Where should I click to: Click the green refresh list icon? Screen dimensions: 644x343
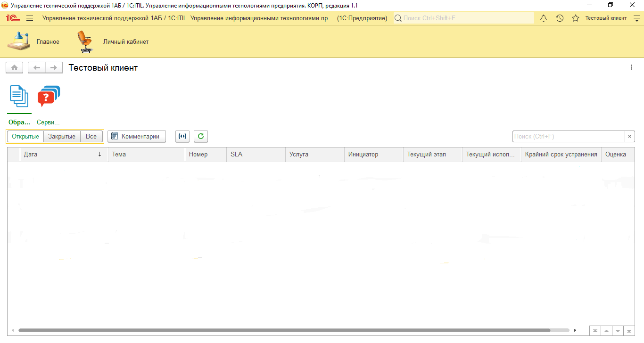[x=201, y=136]
